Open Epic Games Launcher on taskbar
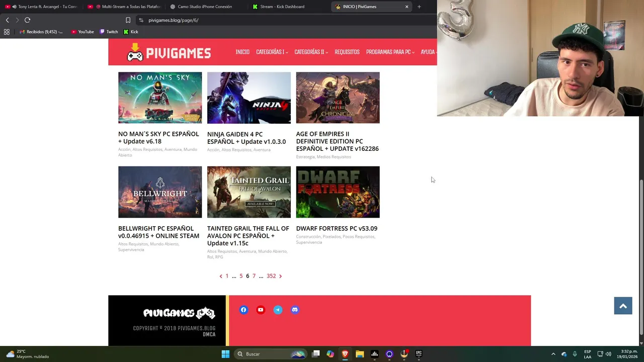This screenshot has height=362, width=644. point(419,354)
